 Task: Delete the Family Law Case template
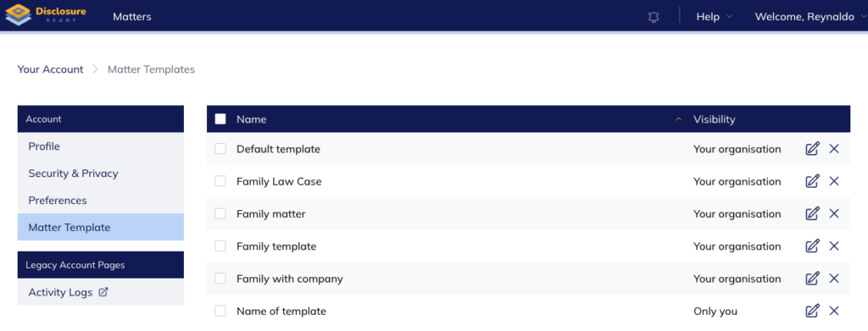tap(834, 181)
